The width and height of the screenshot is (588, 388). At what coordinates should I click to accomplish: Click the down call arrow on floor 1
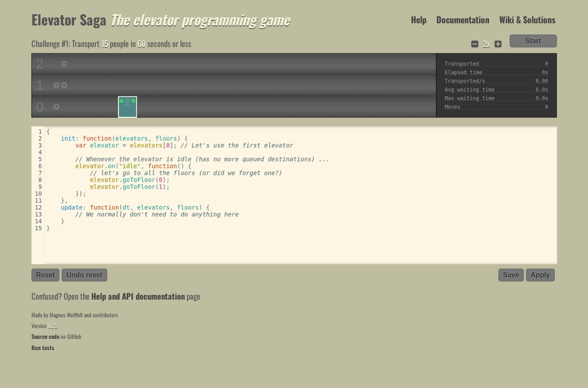click(x=64, y=85)
